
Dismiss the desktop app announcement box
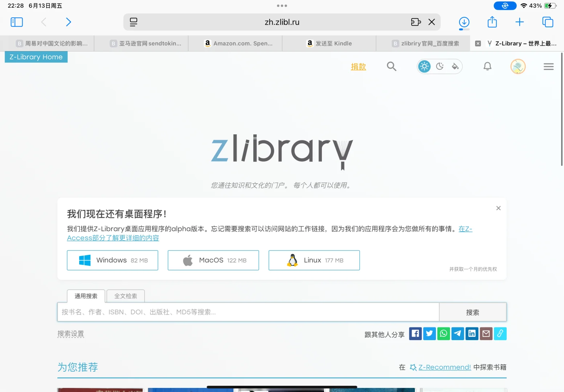498,208
